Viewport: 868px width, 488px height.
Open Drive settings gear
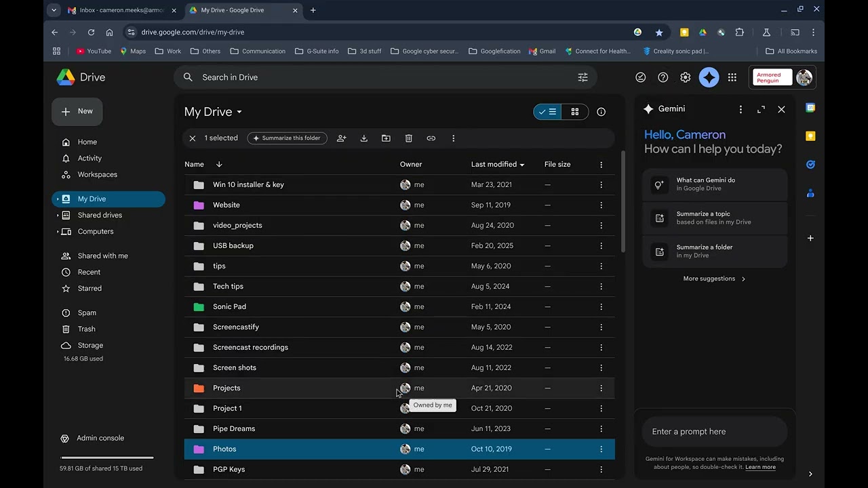coord(686,77)
